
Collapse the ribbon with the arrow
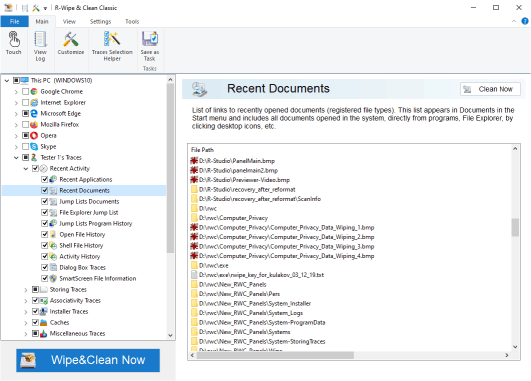pos(514,21)
